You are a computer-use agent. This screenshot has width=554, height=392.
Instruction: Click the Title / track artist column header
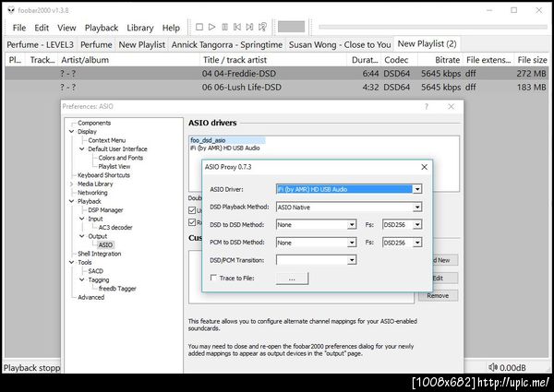click(x=272, y=60)
